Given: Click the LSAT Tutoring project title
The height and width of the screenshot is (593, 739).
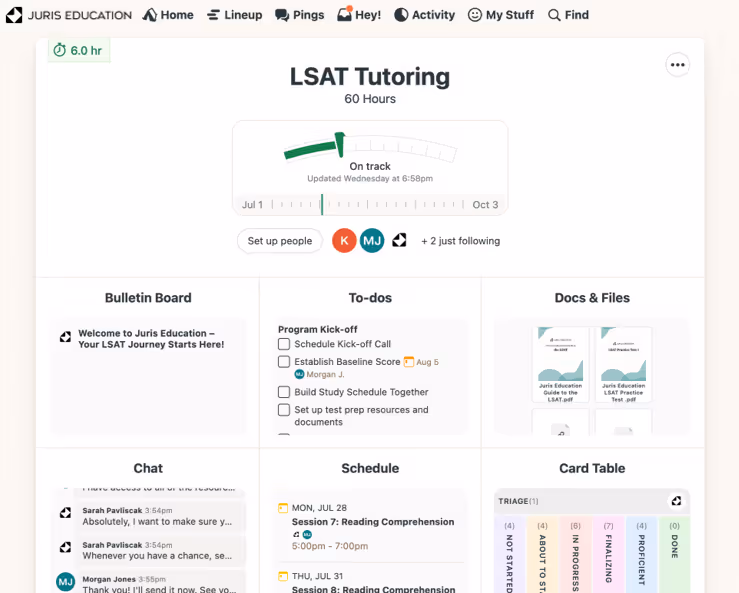Looking at the screenshot, I should 370,77.
